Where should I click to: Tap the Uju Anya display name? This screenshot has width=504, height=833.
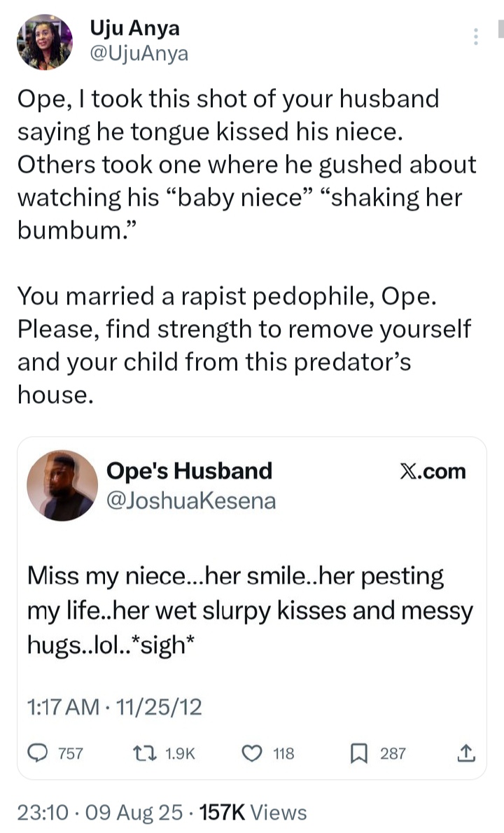[x=134, y=28]
